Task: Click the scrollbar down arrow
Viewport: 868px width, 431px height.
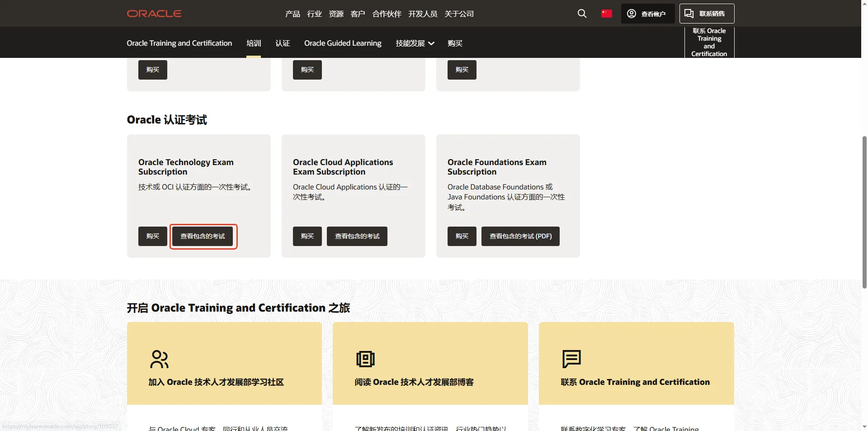Action: coord(864,427)
